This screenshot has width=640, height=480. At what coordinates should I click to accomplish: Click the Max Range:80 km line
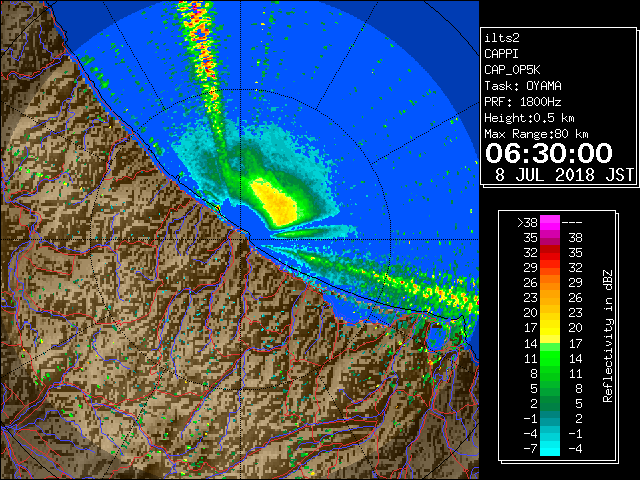coord(536,134)
